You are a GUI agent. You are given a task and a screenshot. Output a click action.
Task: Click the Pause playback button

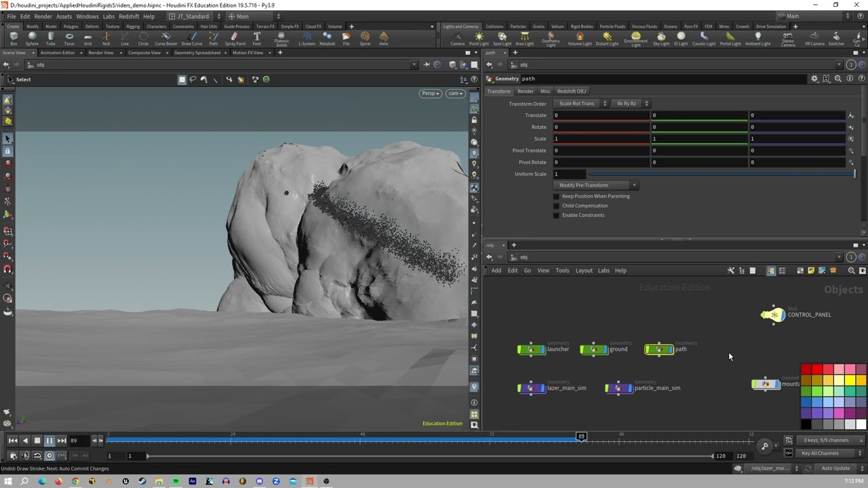pos(50,441)
